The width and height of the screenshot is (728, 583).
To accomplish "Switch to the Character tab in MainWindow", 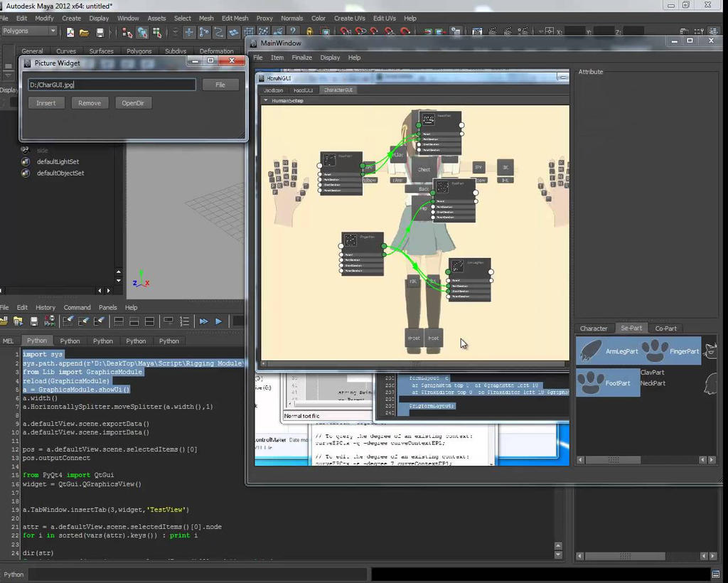I will coord(594,328).
